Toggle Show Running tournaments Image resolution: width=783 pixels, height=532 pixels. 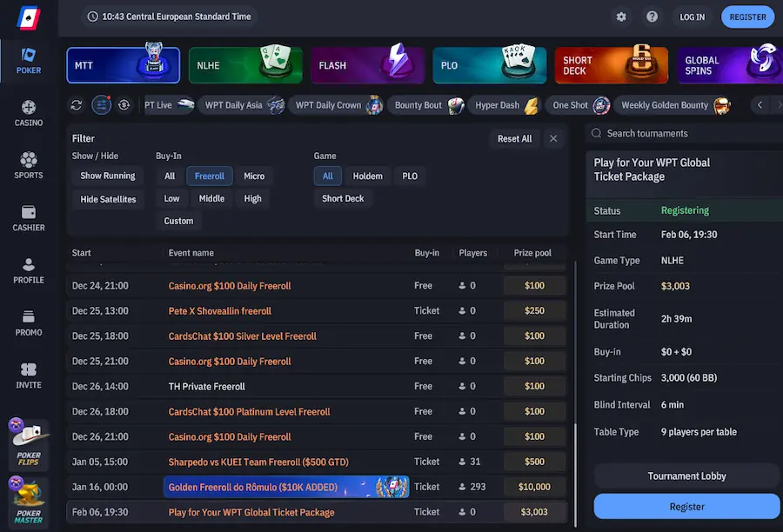pyautogui.click(x=107, y=176)
